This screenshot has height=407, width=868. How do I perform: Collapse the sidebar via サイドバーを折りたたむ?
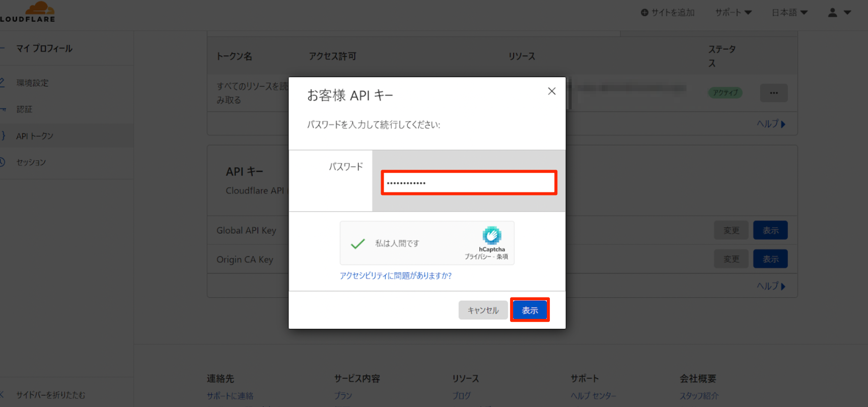pyautogui.click(x=50, y=395)
